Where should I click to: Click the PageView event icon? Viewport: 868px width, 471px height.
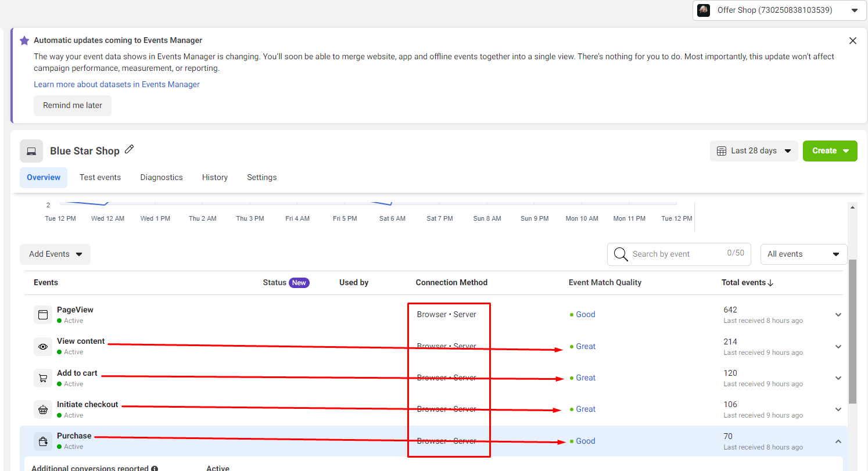43,315
